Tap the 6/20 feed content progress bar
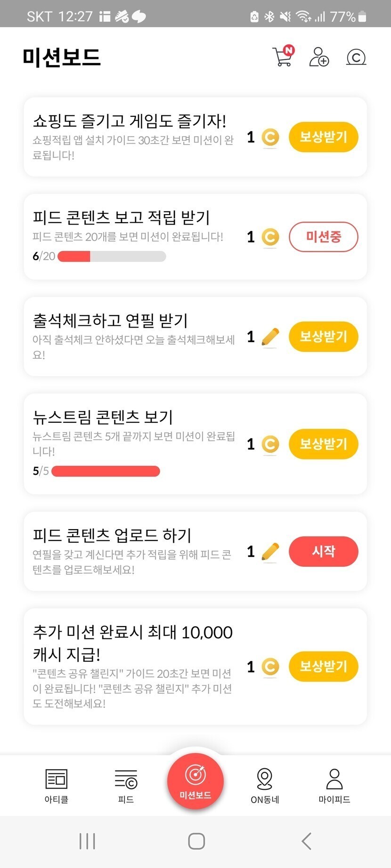 [x=112, y=257]
